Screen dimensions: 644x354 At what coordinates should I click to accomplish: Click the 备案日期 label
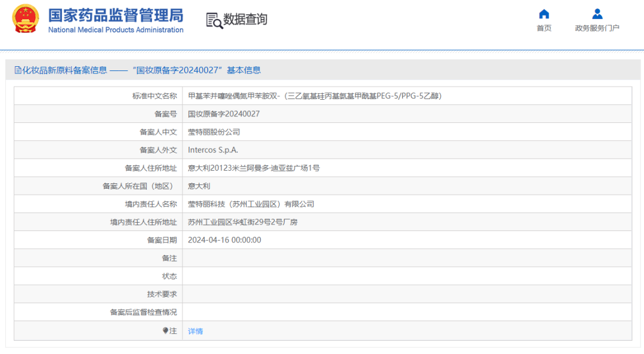pos(162,240)
